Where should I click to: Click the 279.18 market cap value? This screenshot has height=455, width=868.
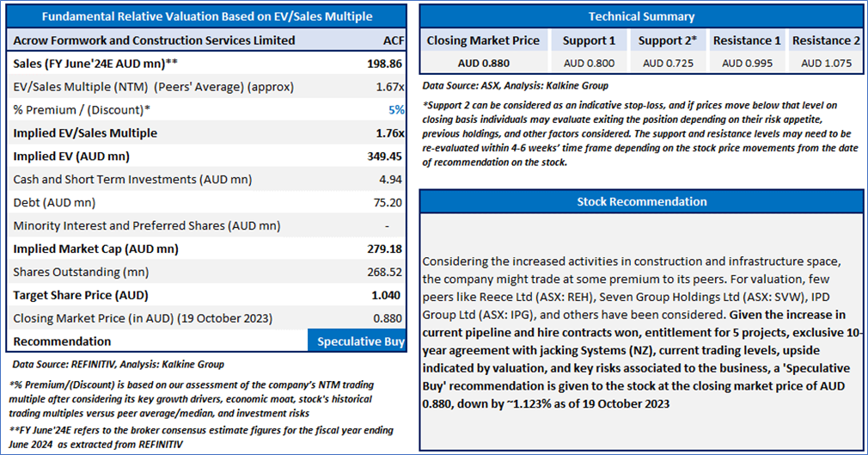coord(384,249)
